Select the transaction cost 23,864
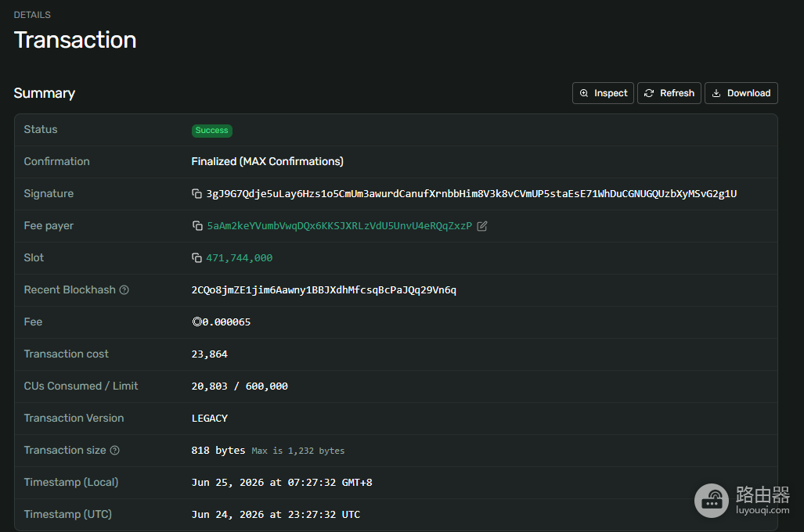The height and width of the screenshot is (532, 804). (210, 354)
